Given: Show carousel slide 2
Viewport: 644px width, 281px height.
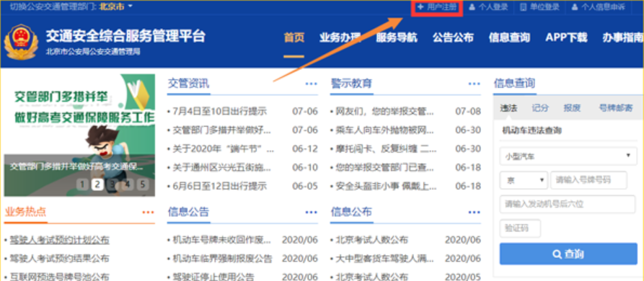Looking at the screenshot, I should [97, 184].
